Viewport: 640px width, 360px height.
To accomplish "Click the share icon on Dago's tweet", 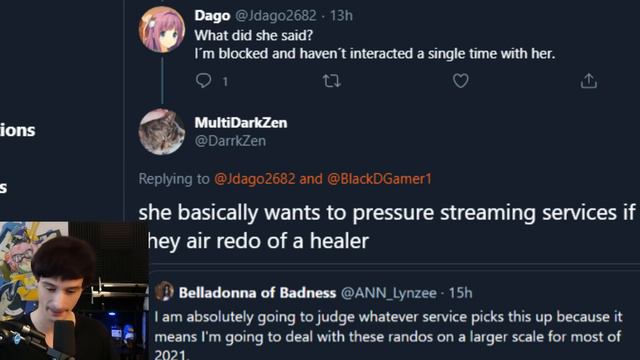I will pyautogui.click(x=589, y=81).
